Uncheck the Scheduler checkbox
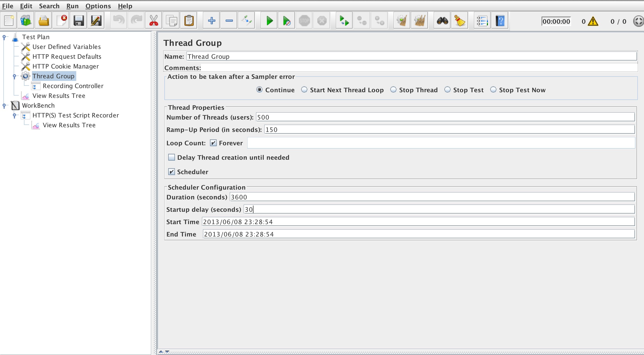The image size is (644, 355). tap(172, 172)
